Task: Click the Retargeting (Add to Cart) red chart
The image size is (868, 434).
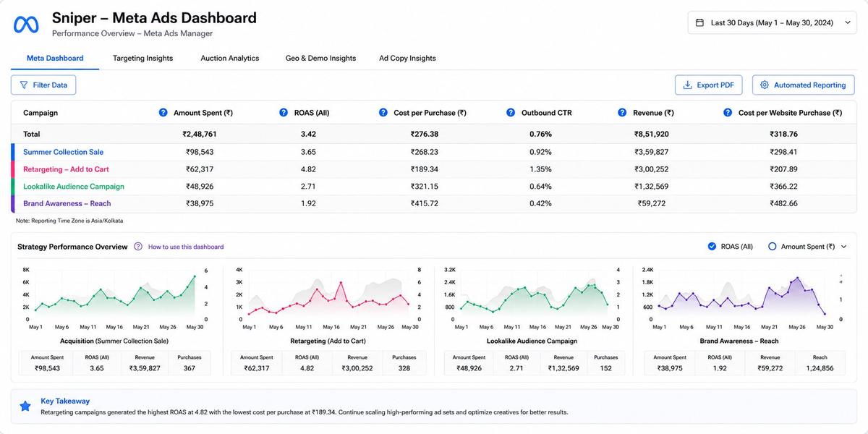Action: coord(328,295)
